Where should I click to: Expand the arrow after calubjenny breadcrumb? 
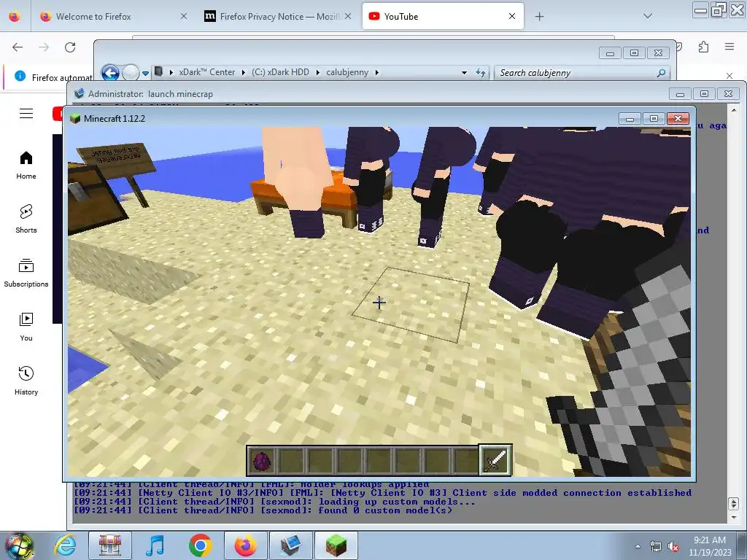tap(377, 72)
